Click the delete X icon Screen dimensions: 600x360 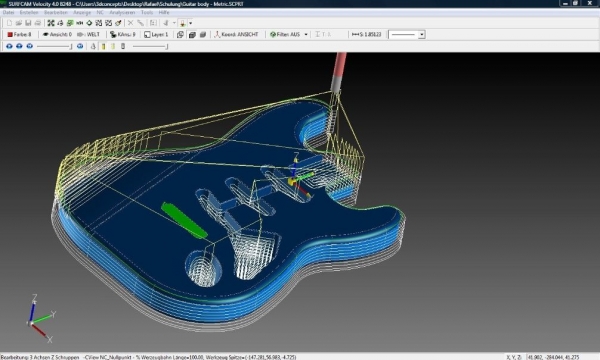pyautogui.click(x=130, y=23)
